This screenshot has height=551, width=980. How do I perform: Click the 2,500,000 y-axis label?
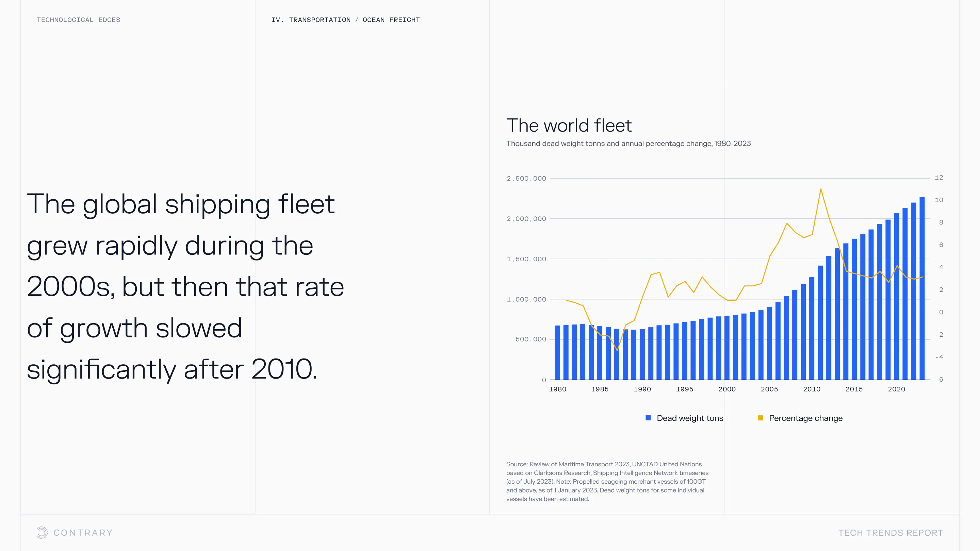(x=526, y=178)
